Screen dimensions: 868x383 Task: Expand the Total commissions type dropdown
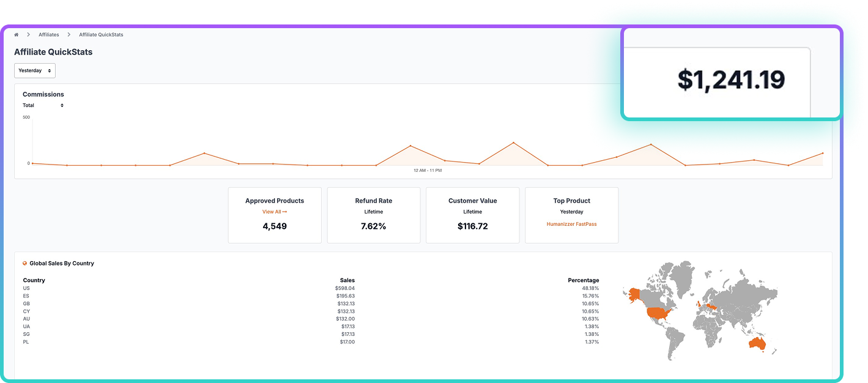pyautogui.click(x=43, y=105)
